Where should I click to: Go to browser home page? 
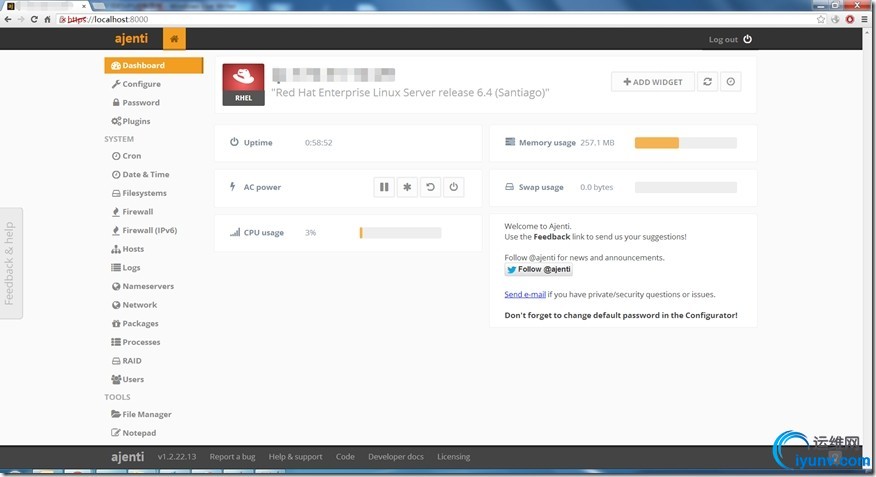[x=47, y=19]
